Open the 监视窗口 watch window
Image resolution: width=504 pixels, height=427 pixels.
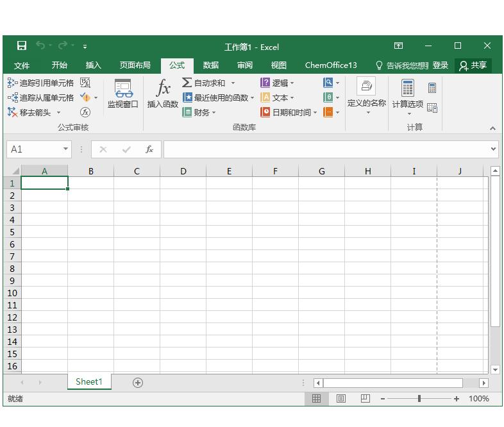pos(123,94)
